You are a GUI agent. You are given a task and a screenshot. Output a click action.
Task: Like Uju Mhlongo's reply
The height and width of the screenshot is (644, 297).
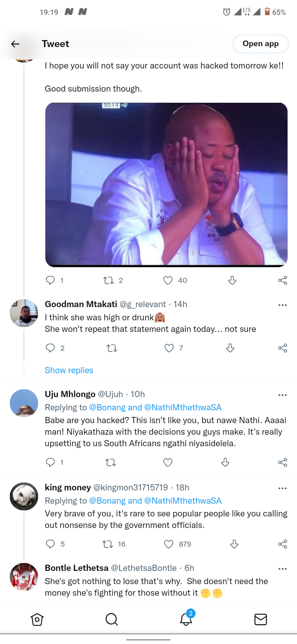[x=168, y=462]
